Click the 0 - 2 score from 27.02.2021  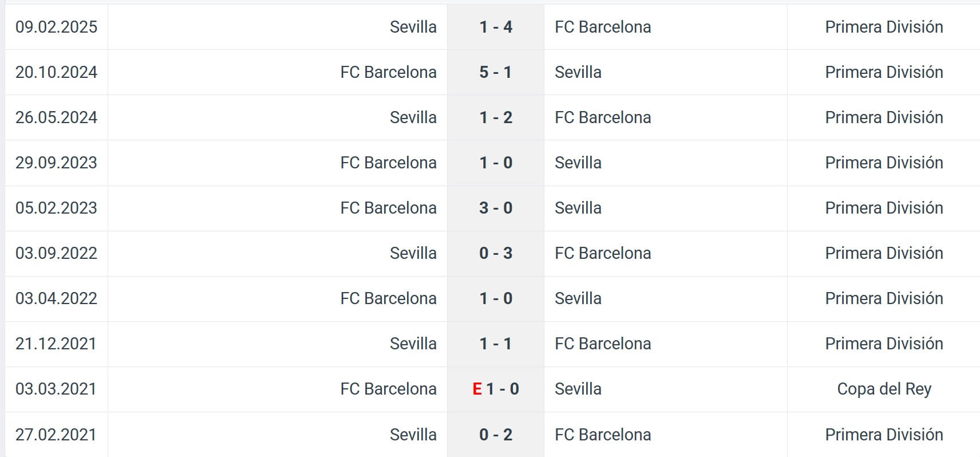[x=496, y=435]
